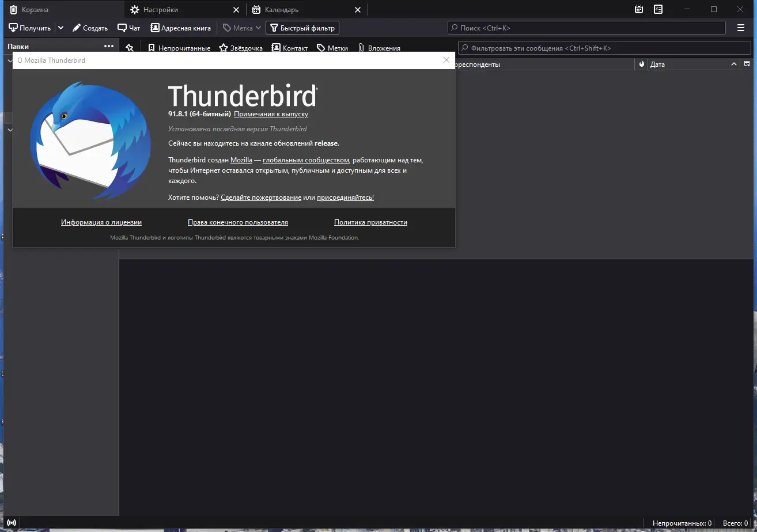Close the Настройки tab
The width and height of the screenshot is (757, 532).
pyautogui.click(x=236, y=10)
